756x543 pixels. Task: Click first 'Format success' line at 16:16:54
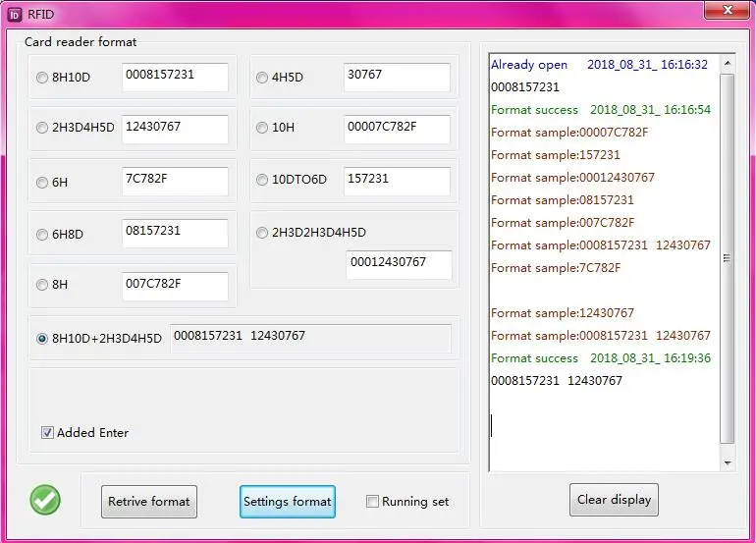pos(601,110)
